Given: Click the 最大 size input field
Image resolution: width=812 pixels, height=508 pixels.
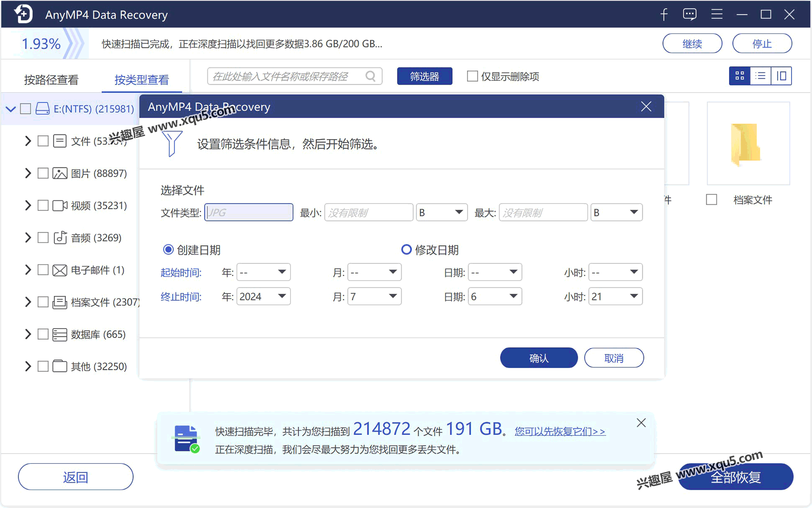Looking at the screenshot, I should (543, 212).
